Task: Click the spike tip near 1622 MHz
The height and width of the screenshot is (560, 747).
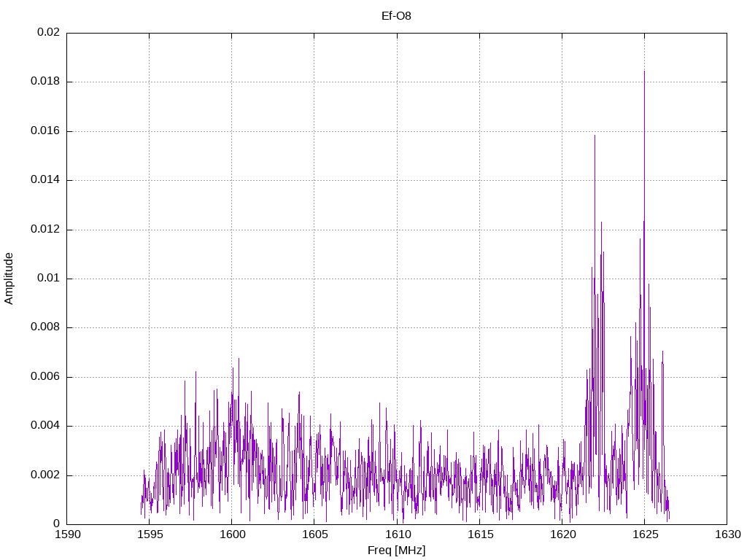Action: [595, 136]
